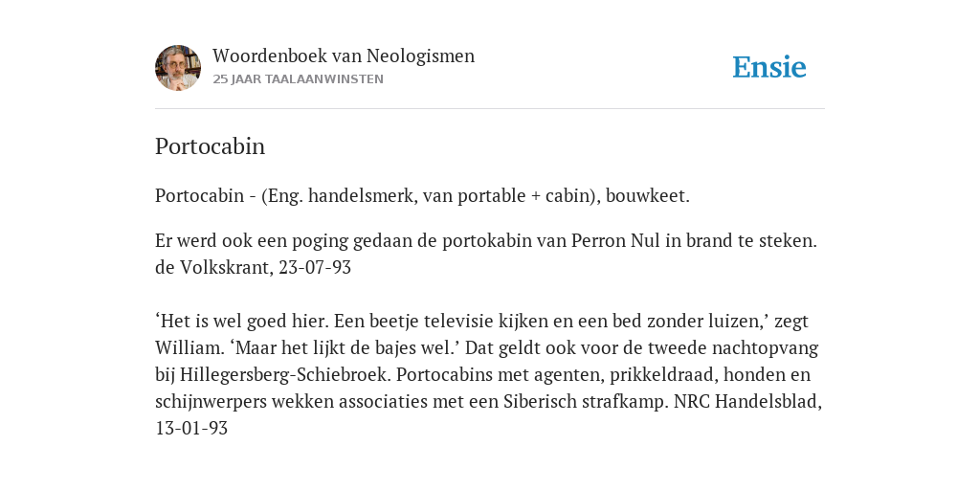Click the author avatar photo
This screenshot has height=490, width=980.
[x=178, y=68]
